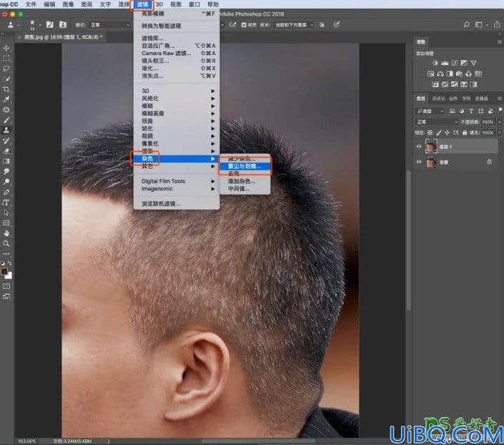Add a Hue/Saturation adjustment
The height and width of the screenshot is (445, 504).
click(430, 74)
